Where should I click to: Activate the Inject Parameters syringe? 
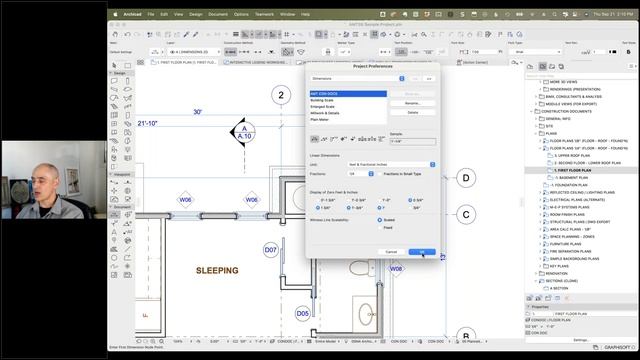pos(196,35)
